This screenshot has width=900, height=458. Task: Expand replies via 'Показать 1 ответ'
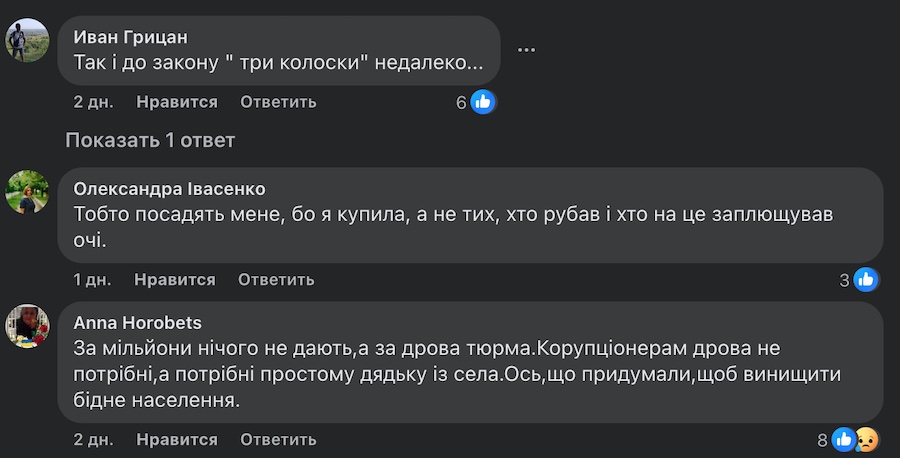(x=150, y=140)
